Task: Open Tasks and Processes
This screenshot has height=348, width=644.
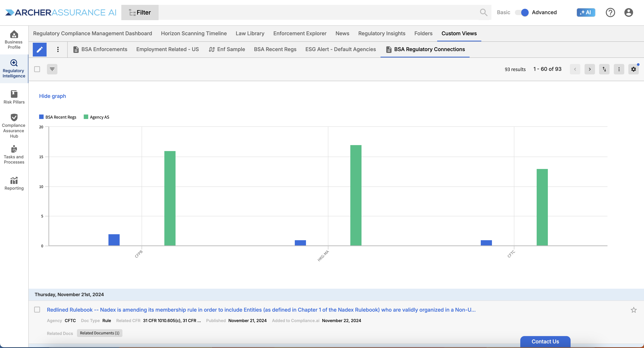Action: (14, 155)
